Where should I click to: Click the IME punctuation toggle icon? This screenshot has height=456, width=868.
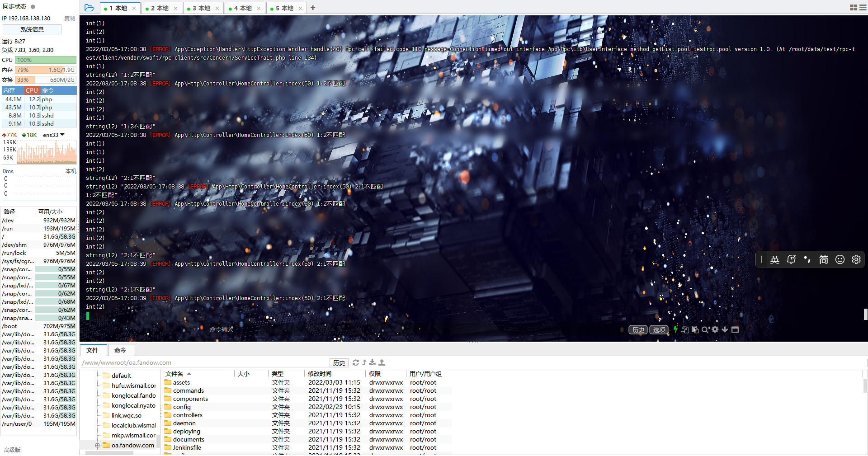click(x=807, y=259)
